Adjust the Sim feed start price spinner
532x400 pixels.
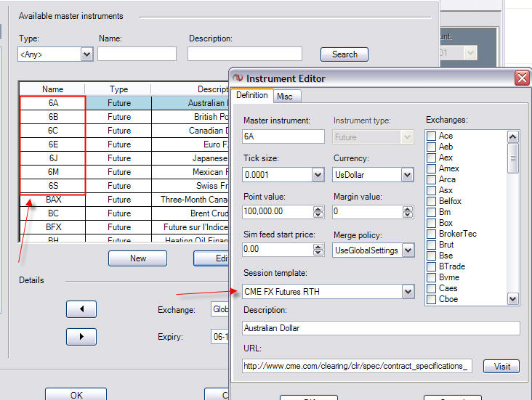click(318, 250)
